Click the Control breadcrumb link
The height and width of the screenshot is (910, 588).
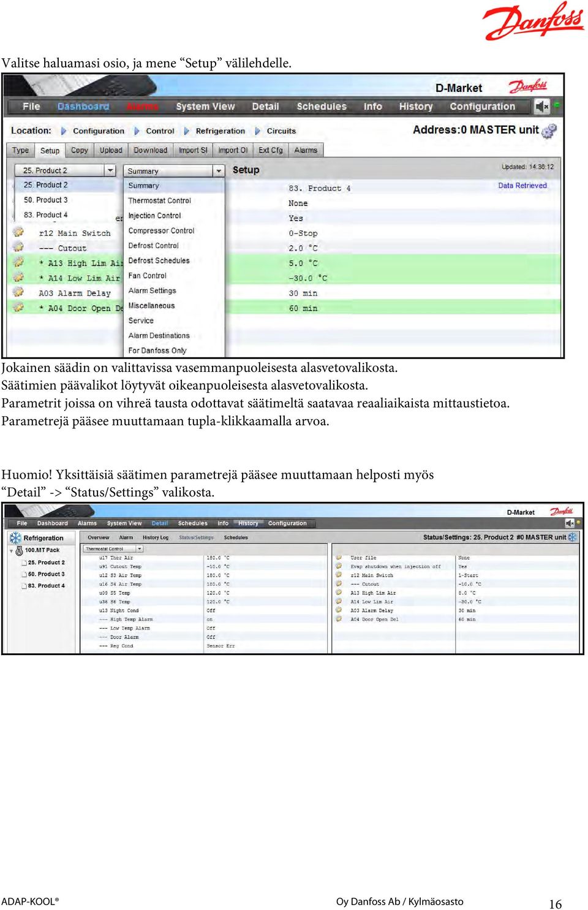160,131
